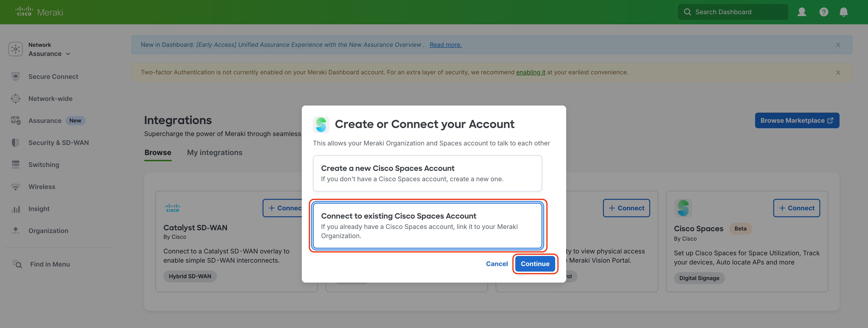This screenshot has height=328, width=868.
Task: Dismiss the Two-factor Authentication warning
Action: pyautogui.click(x=838, y=72)
